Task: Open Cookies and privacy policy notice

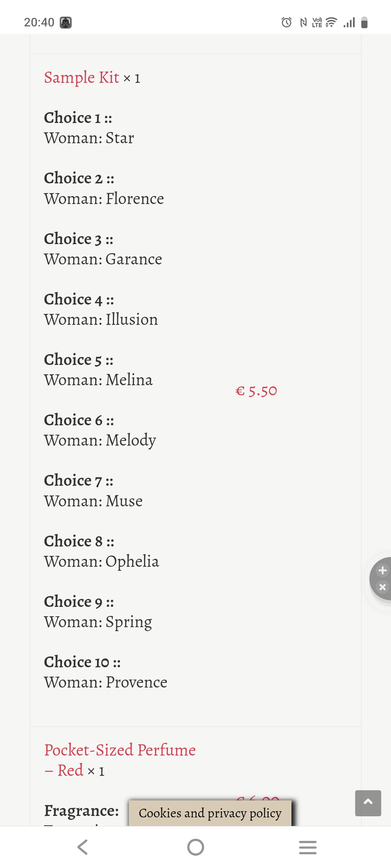Action: [210, 813]
